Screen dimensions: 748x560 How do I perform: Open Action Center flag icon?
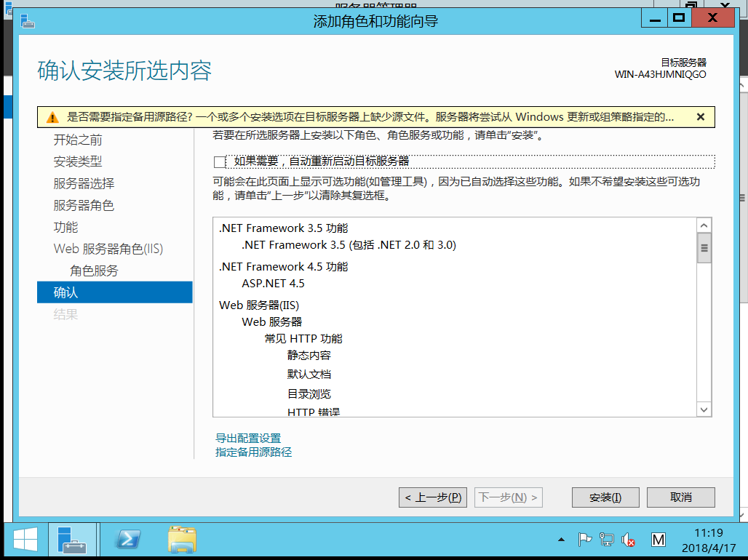coord(584,540)
